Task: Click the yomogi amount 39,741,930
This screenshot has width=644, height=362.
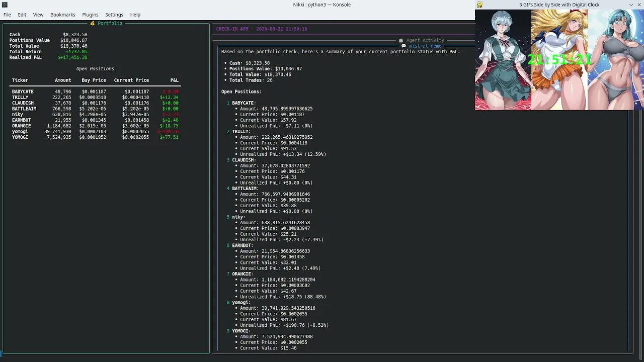Action: pyautogui.click(x=58, y=132)
